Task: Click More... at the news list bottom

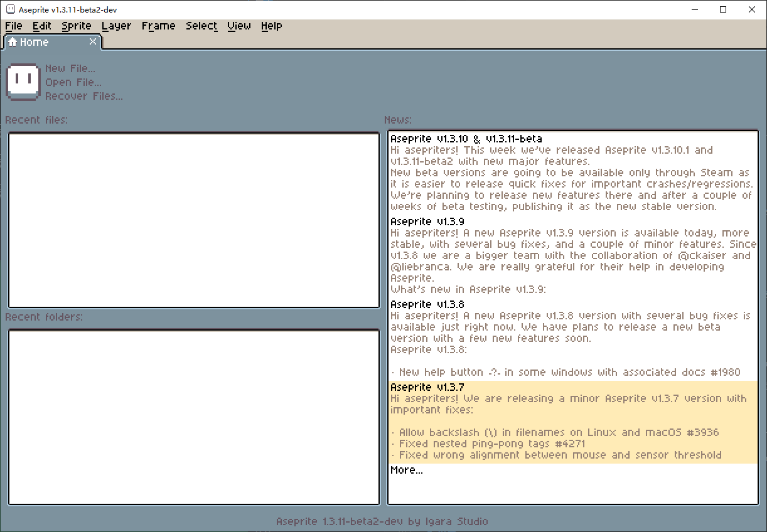Action: point(407,470)
